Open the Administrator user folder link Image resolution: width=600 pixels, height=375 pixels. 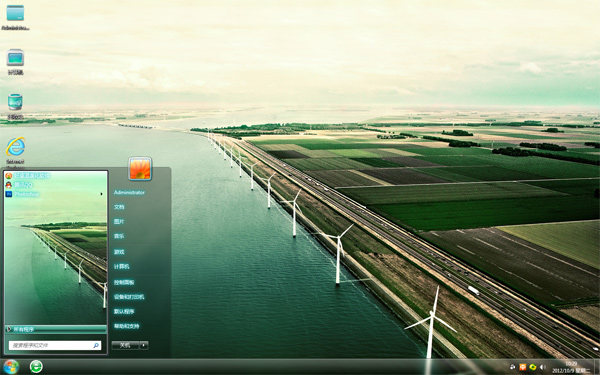[129, 192]
